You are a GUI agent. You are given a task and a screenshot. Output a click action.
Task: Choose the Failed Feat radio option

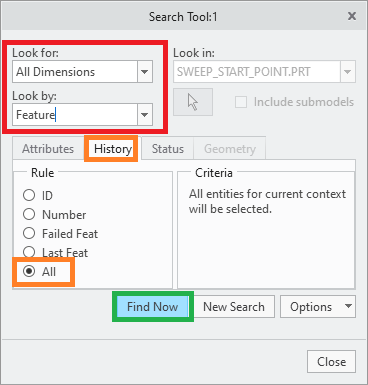29,233
